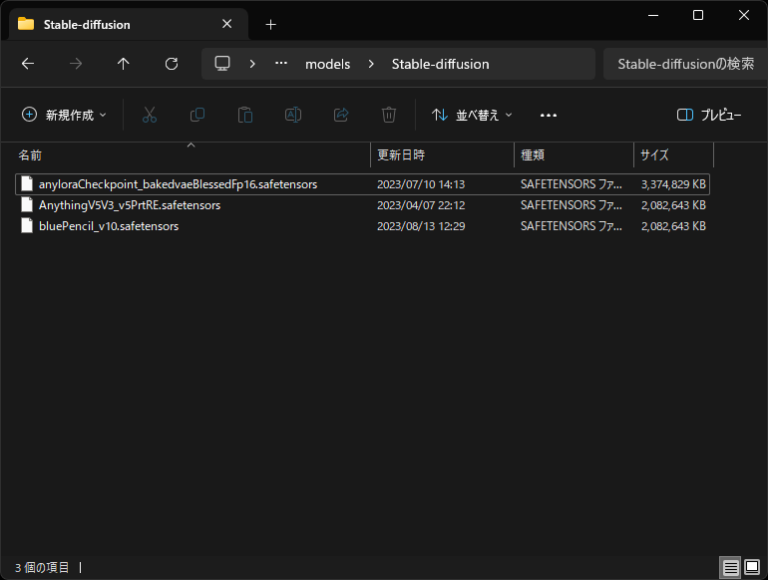Select the bluePencil_v10.safetensors file

pyautogui.click(x=108, y=226)
